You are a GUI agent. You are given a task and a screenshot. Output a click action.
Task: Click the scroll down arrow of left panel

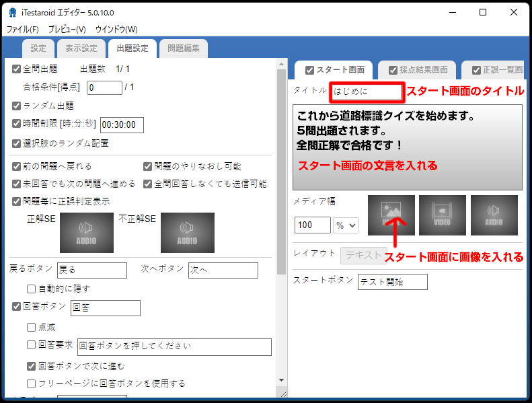click(281, 380)
